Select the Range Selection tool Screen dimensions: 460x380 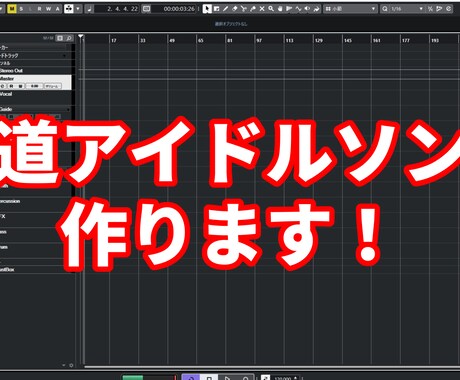click(x=216, y=9)
